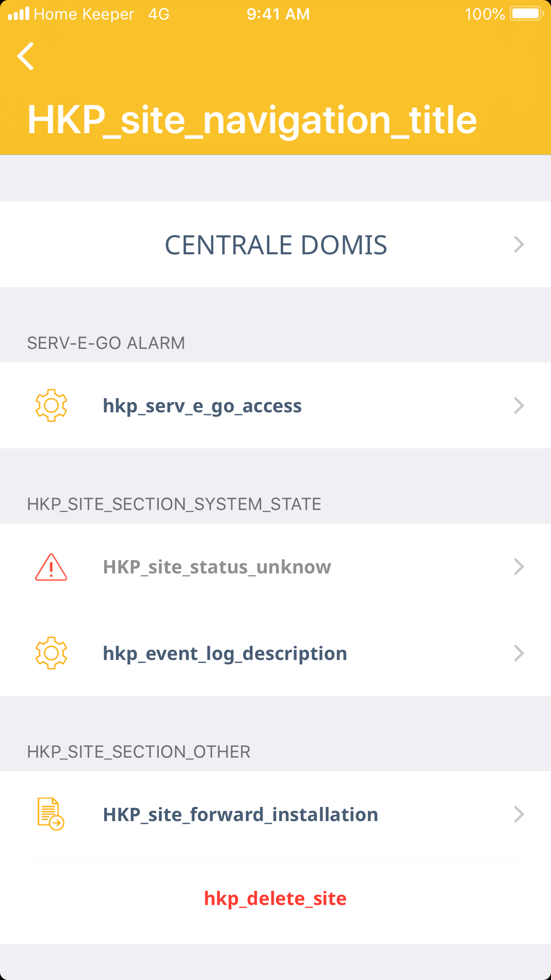
Task: Open the hkp_event_log_description menu item
Action: (x=225, y=654)
